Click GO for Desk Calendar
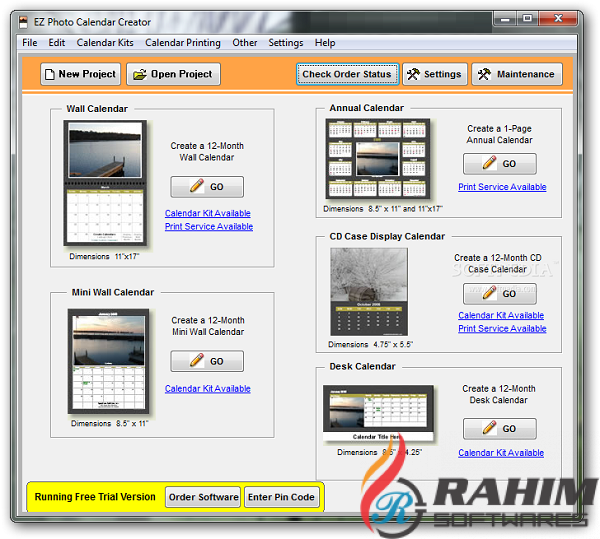The width and height of the screenshot is (600, 539). (x=500, y=429)
